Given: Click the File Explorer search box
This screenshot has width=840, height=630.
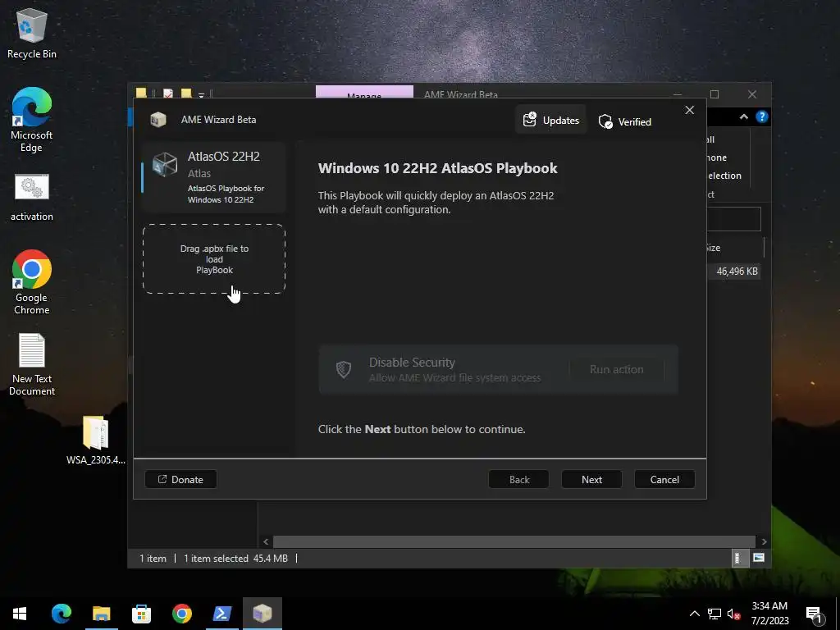Looking at the screenshot, I should pyautogui.click(x=733, y=218).
